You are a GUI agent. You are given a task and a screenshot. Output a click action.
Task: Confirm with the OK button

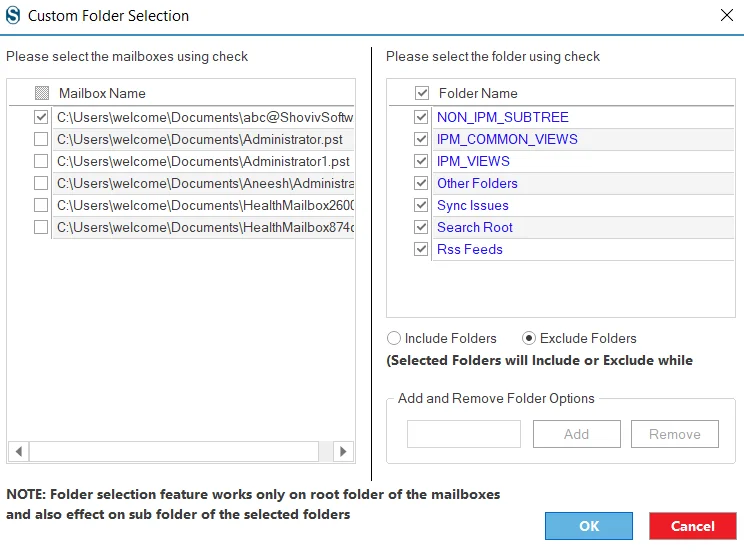pyautogui.click(x=589, y=526)
